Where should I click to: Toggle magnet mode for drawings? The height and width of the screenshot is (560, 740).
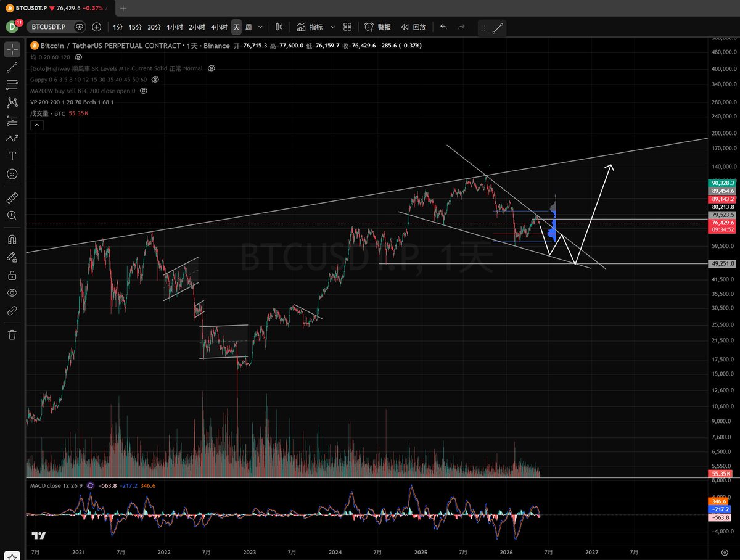coord(12,239)
